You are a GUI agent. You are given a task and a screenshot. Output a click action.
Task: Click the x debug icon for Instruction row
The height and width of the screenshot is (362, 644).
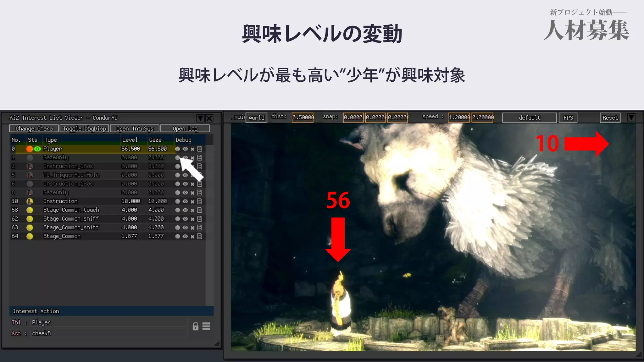pyautogui.click(x=192, y=201)
